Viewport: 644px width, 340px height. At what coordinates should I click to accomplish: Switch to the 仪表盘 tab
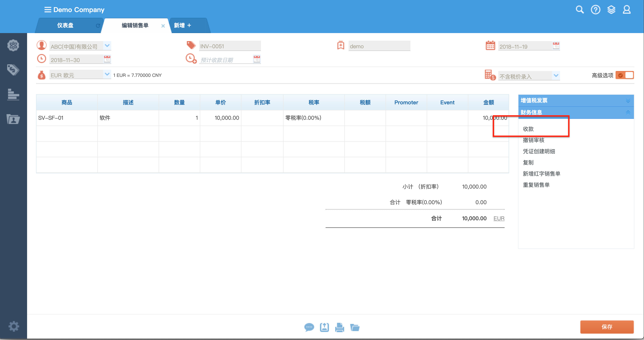(x=65, y=25)
